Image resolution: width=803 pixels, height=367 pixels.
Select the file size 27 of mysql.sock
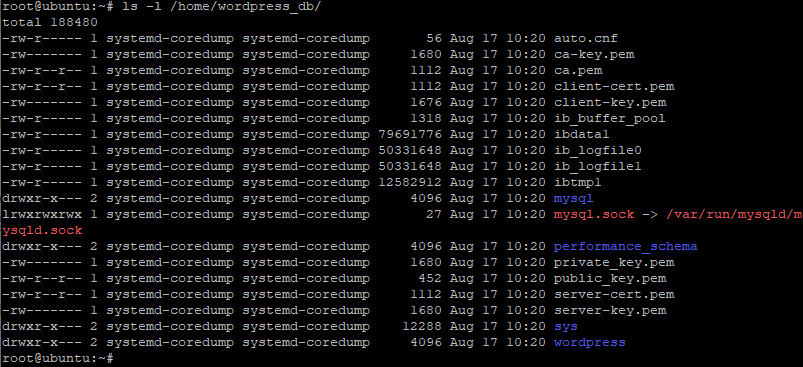[x=433, y=214]
